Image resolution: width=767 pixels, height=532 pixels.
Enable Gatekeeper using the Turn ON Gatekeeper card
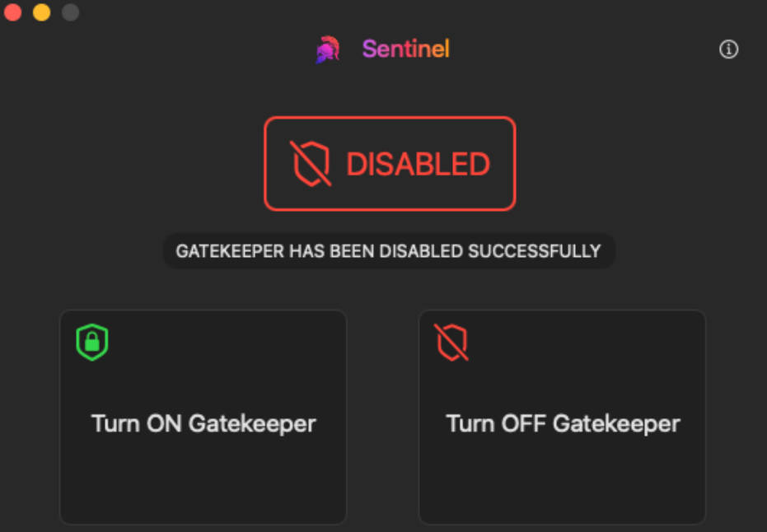[x=203, y=417]
